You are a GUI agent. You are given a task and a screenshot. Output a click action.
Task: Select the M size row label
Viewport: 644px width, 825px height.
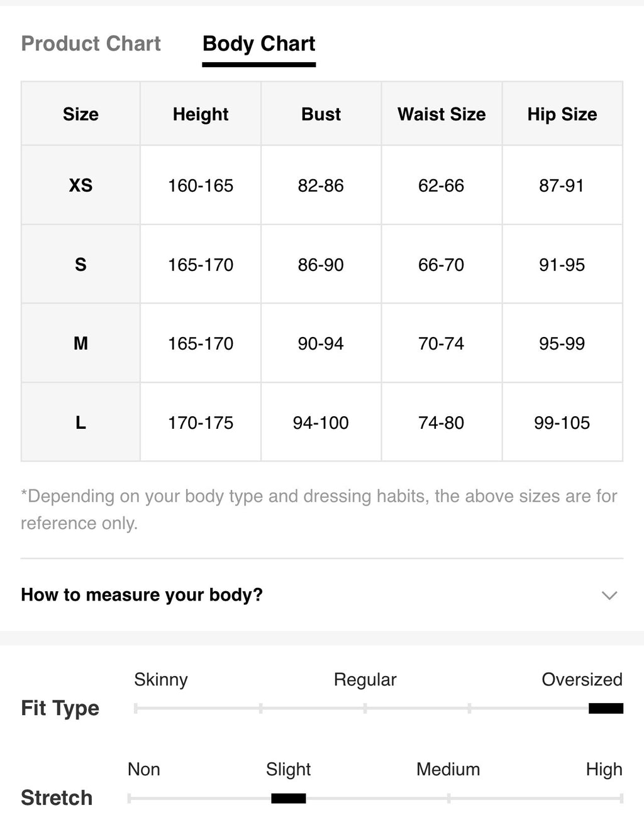[x=80, y=343]
